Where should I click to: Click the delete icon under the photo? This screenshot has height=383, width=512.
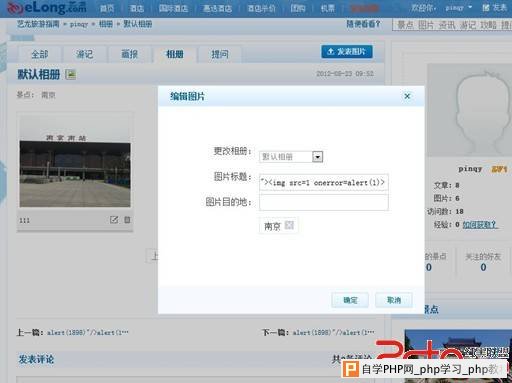(127, 220)
